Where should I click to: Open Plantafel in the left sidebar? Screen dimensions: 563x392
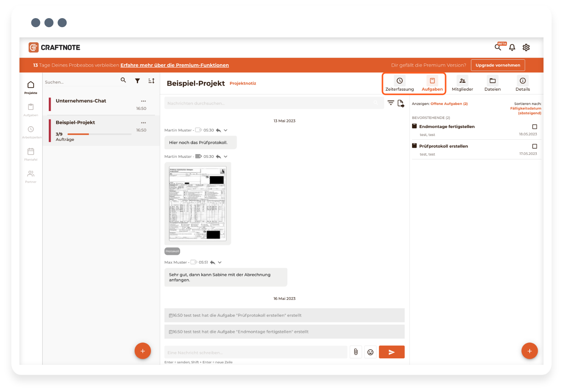click(x=31, y=154)
